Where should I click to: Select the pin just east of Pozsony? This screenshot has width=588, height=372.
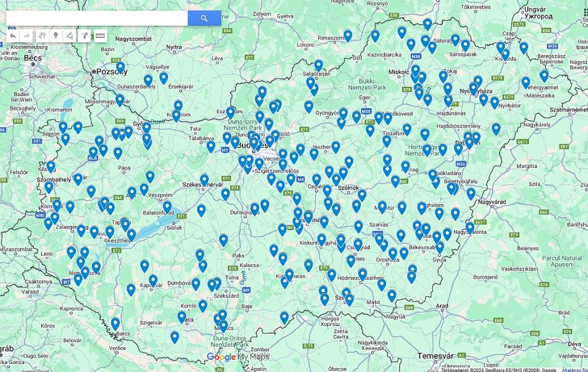[120, 67]
